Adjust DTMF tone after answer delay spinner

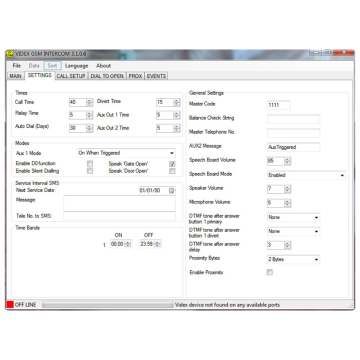287,245
